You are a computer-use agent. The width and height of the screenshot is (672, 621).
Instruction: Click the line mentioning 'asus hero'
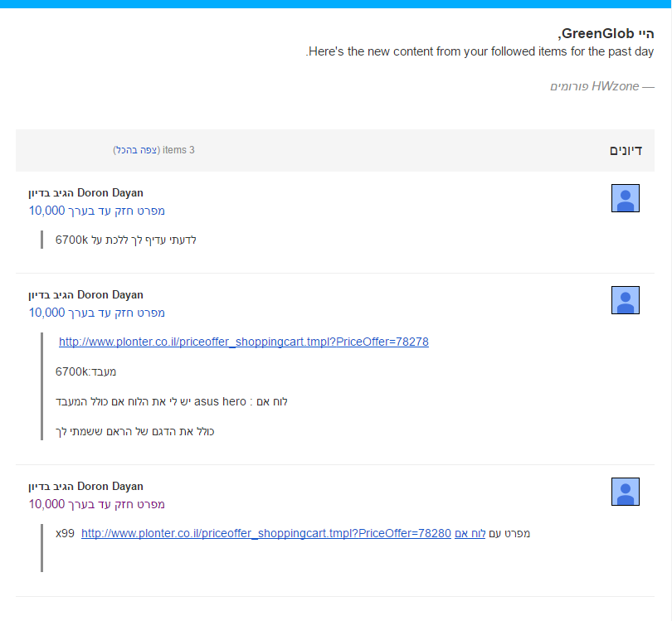(172, 401)
